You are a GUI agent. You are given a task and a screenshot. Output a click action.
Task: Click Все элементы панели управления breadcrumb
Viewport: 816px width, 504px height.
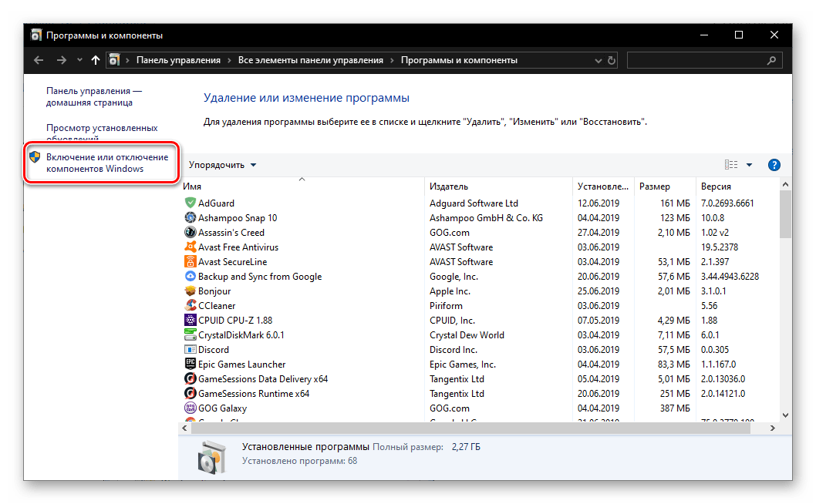[x=310, y=60]
